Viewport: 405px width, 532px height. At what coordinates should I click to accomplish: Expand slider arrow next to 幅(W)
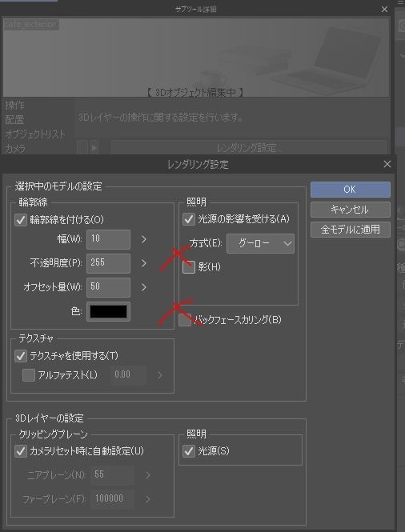(x=144, y=239)
